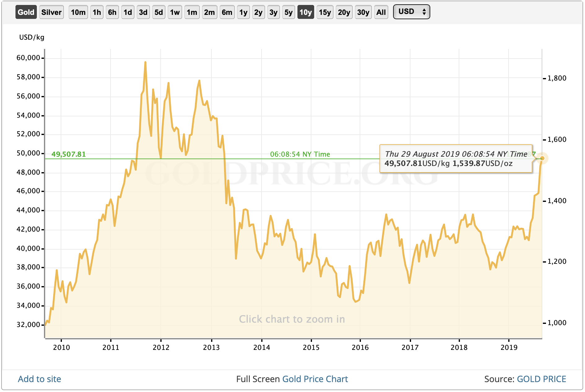Screen dimensions: 585x392
Task: Choose the 20y range button
Action: 344,12
